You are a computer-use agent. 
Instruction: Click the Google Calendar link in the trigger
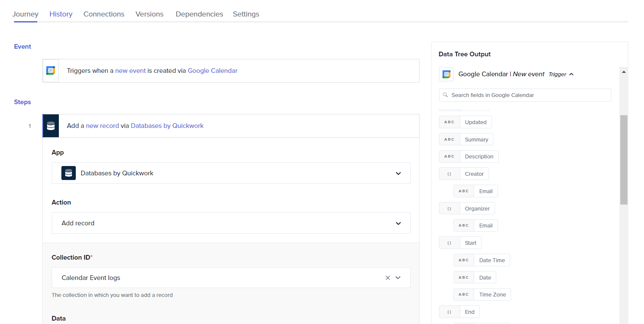[213, 71]
